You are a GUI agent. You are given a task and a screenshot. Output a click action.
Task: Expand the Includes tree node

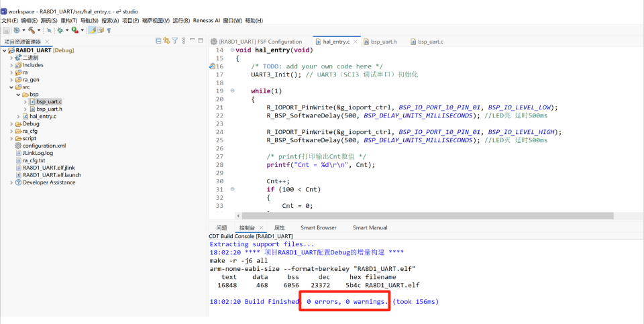click(x=11, y=65)
